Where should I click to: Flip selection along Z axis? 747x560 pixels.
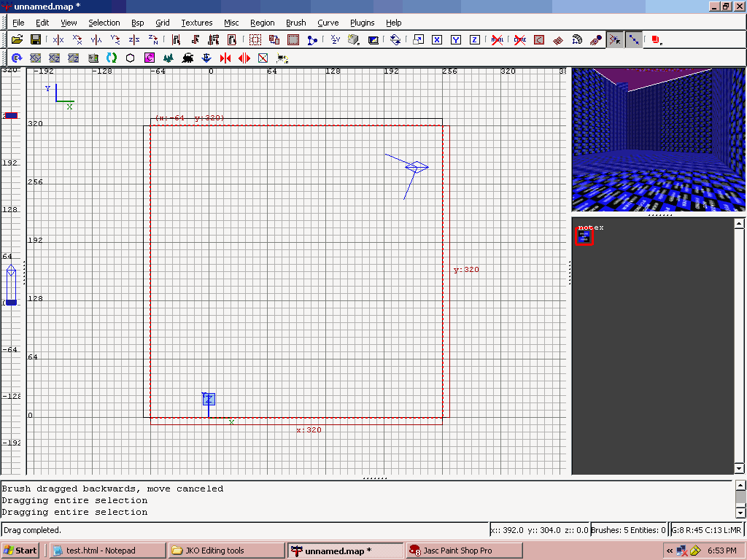pyautogui.click(x=134, y=40)
